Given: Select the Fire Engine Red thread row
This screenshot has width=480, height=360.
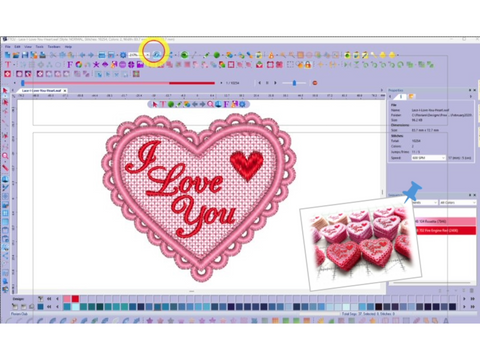Looking at the screenshot, I should coord(446,230).
